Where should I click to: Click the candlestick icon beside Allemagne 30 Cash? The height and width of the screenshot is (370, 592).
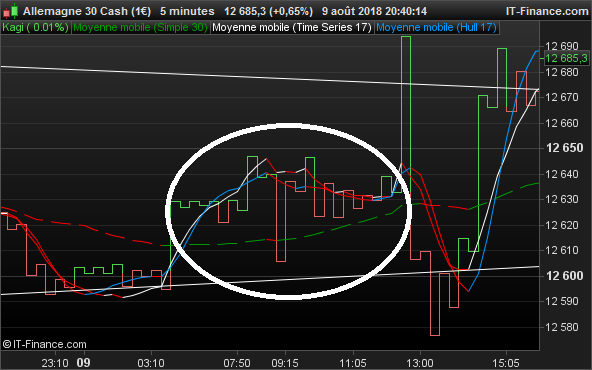[x=11, y=11]
